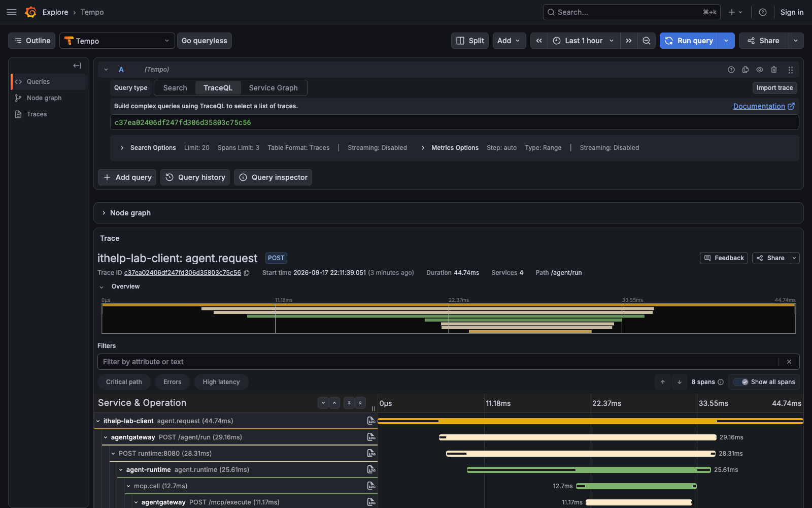Open the Last 1 hour time picker

click(x=584, y=41)
